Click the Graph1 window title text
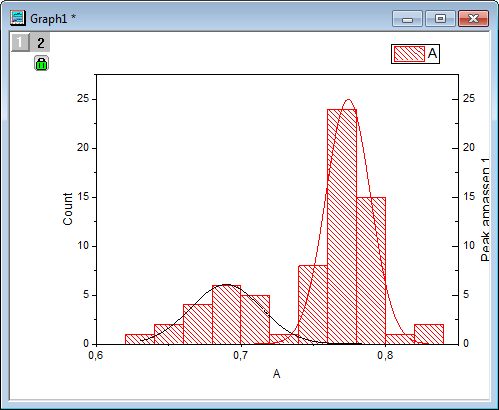The width and height of the screenshot is (499, 410). (53, 19)
